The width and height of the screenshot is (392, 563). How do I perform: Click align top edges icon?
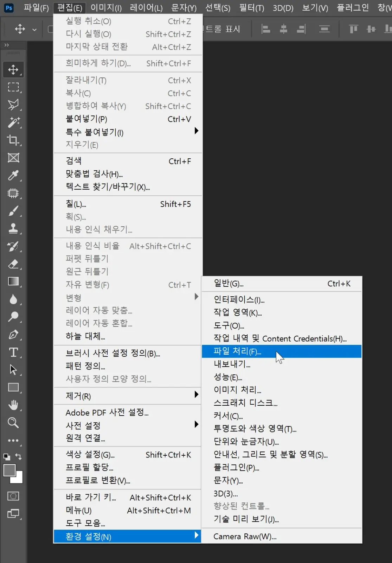click(353, 29)
